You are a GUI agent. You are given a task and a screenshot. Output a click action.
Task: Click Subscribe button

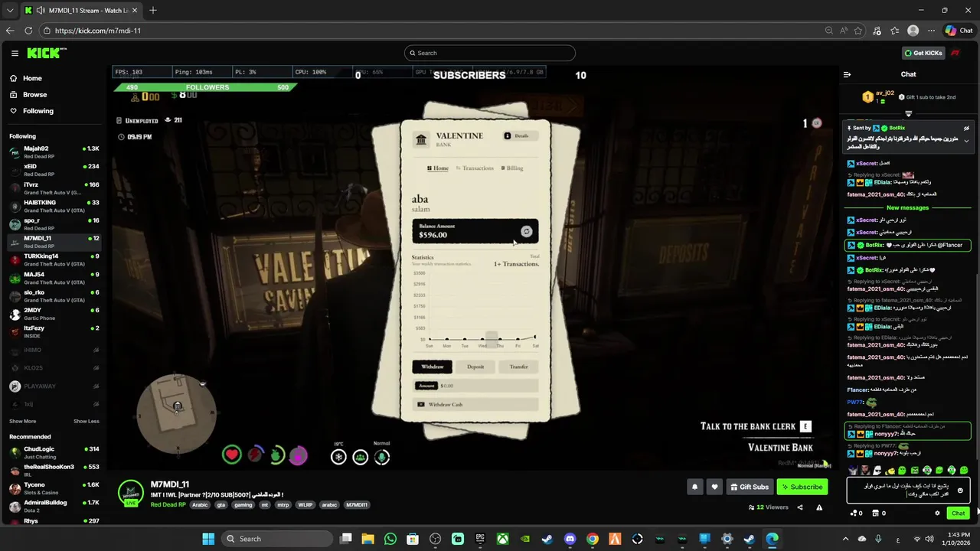tap(802, 487)
